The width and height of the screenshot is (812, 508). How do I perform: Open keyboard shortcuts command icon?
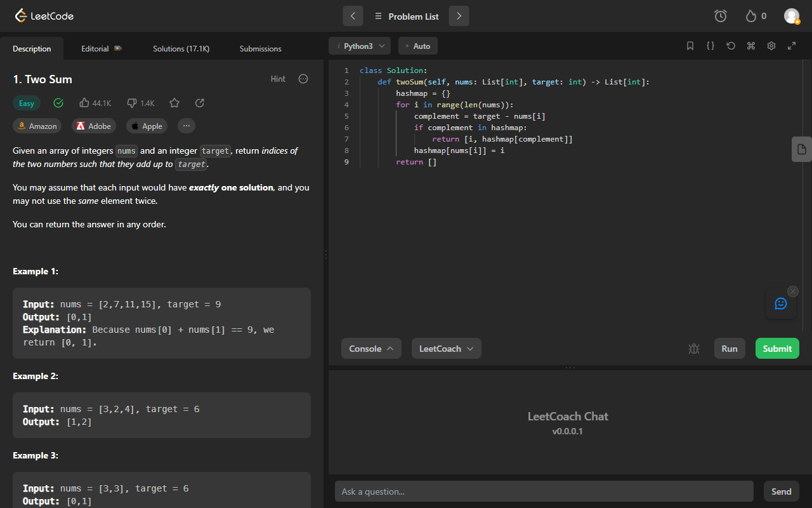click(751, 46)
